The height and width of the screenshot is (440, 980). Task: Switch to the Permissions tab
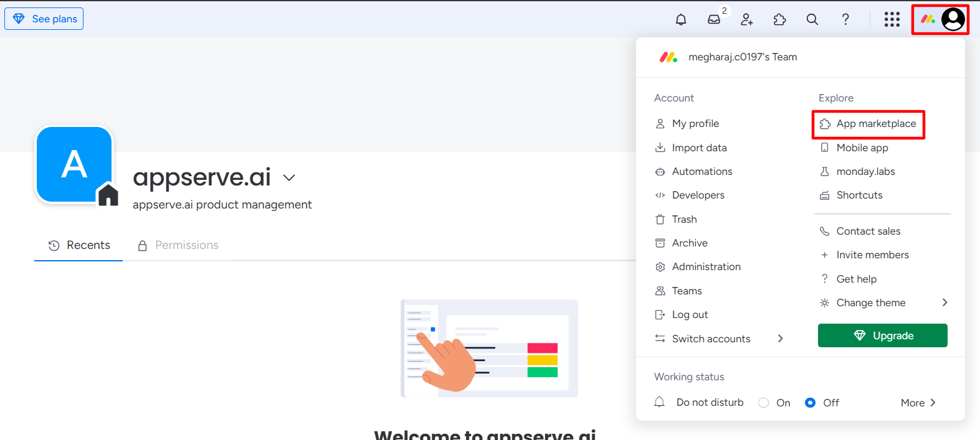(x=178, y=245)
